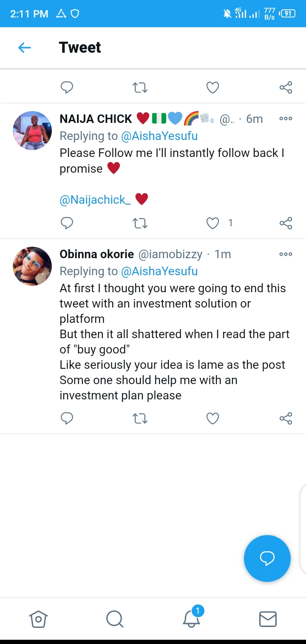Retweet Obinna okorie's investment tweet

point(140,419)
